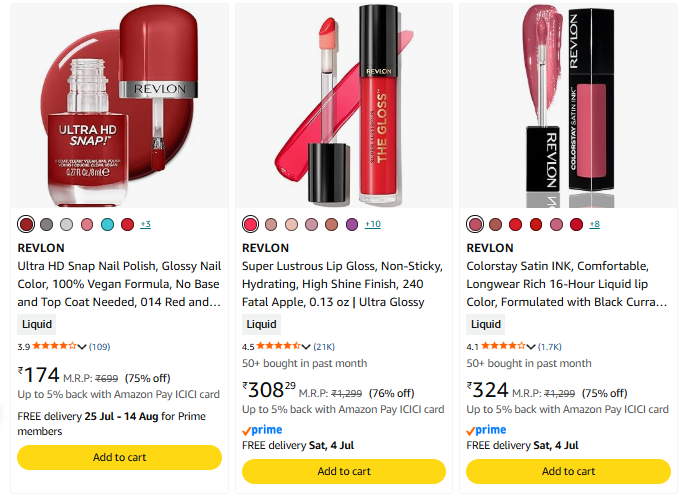The height and width of the screenshot is (499, 683).
Task: Open the +3 more nail polish colors link
Action: [145, 224]
